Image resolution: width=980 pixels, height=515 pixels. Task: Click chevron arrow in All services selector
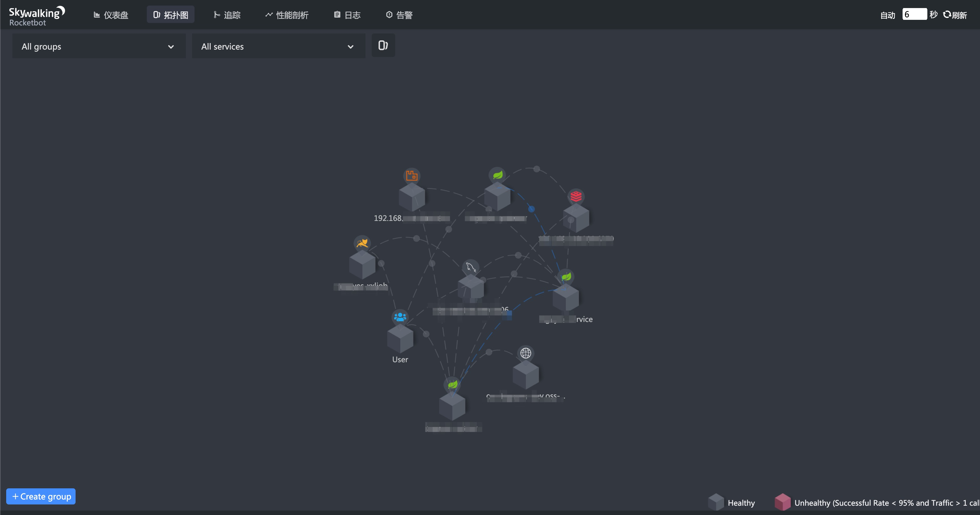[350, 47]
